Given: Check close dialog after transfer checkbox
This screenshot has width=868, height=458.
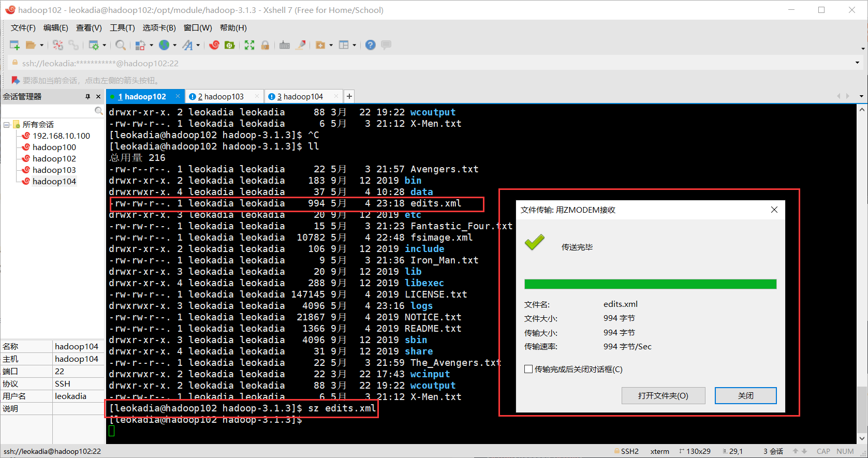Looking at the screenshot, I should pos(528,369).
